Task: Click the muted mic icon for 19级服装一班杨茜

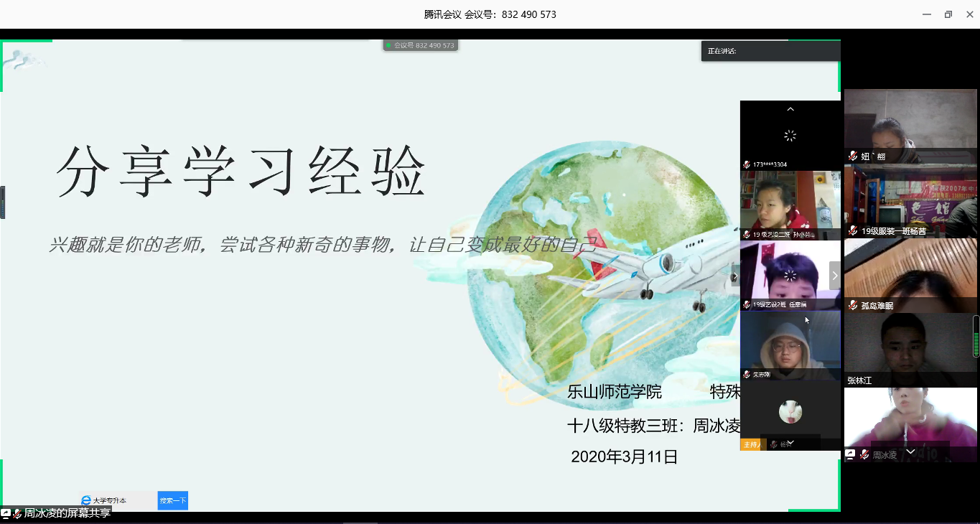Action: (x=853, y=231)
